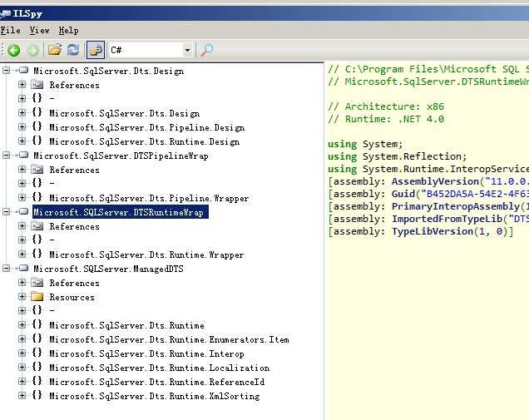This screenshot has height=420, width=529.
Task: Click the PrimaryInteropAssembly attribute link
Action: [457, 206]
